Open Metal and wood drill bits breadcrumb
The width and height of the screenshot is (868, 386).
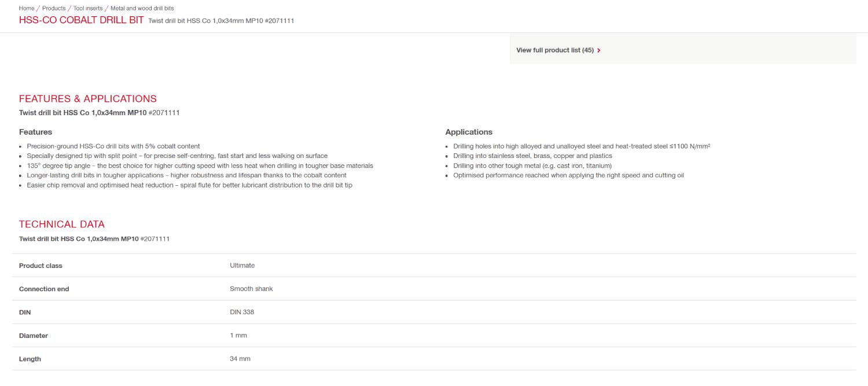point(142,9)
